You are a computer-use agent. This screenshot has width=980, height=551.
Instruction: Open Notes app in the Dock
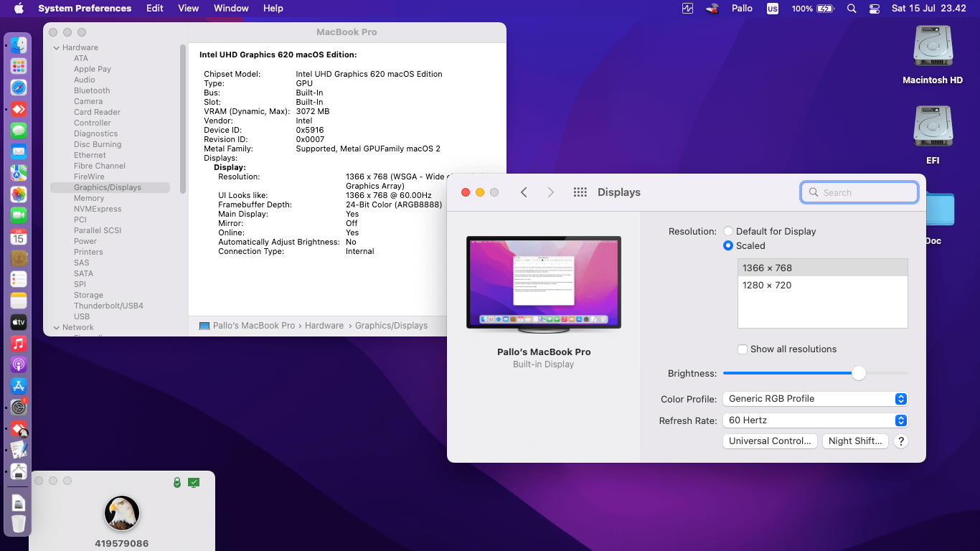pos(19,301)
